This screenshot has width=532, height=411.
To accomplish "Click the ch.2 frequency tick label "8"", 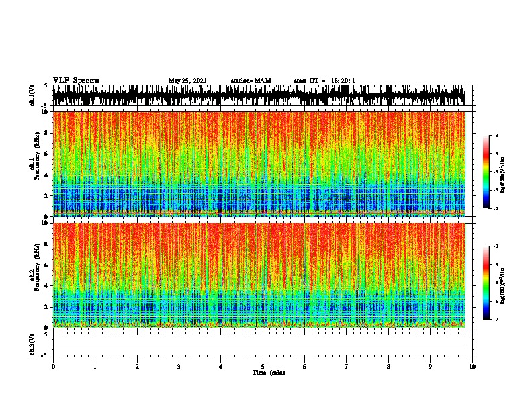I will (46, 244).
